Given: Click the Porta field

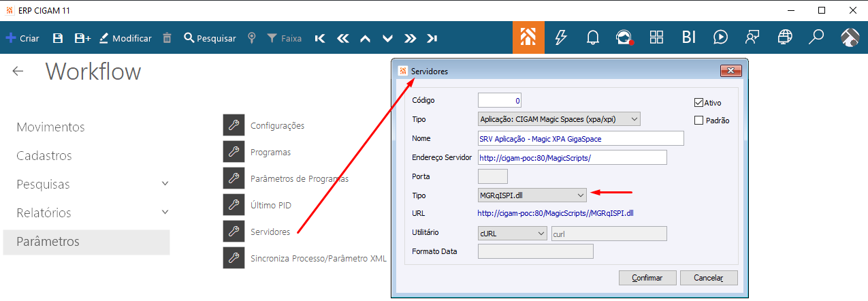Looking at the screenshot, I should click(x=494, y=176).
